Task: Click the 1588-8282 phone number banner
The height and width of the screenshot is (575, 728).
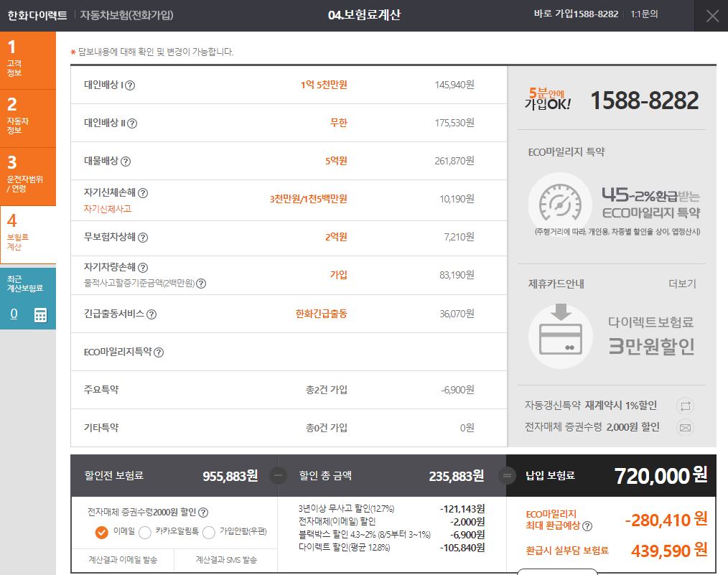Action: tap(644, 100)
